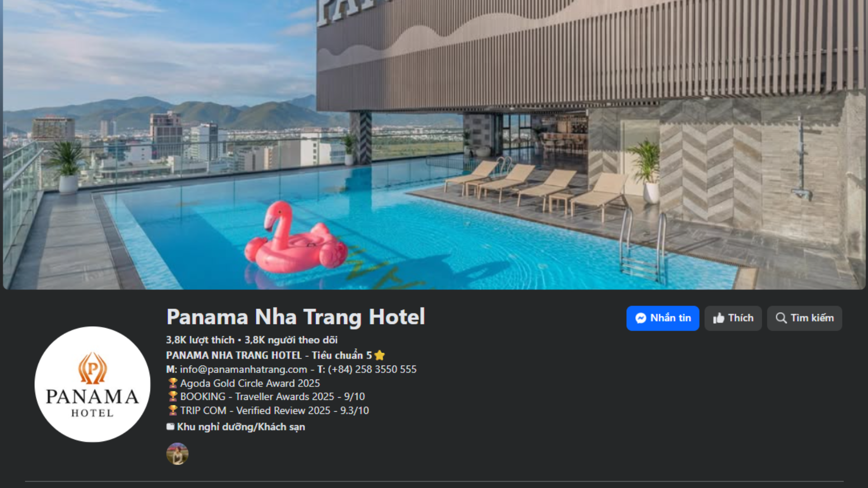Click the category icon beside Khu nghỉ dưỡng/Khách sạn

(x=170, y=427)
